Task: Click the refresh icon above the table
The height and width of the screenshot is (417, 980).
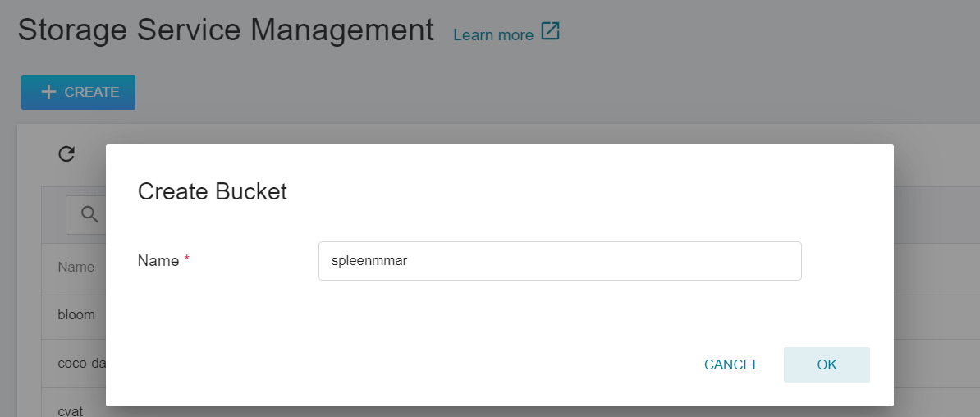Action: pos(66,154)
